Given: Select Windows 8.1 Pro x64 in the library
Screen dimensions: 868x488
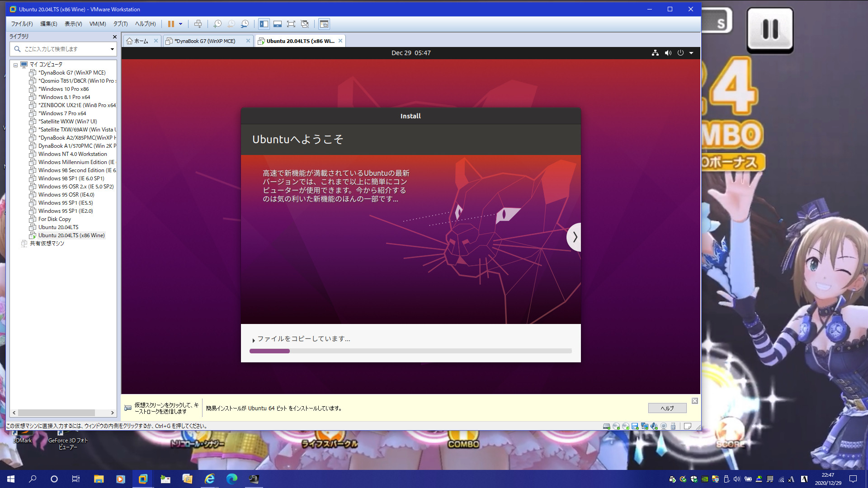Looking at the screenshot, I should point(64,97).
